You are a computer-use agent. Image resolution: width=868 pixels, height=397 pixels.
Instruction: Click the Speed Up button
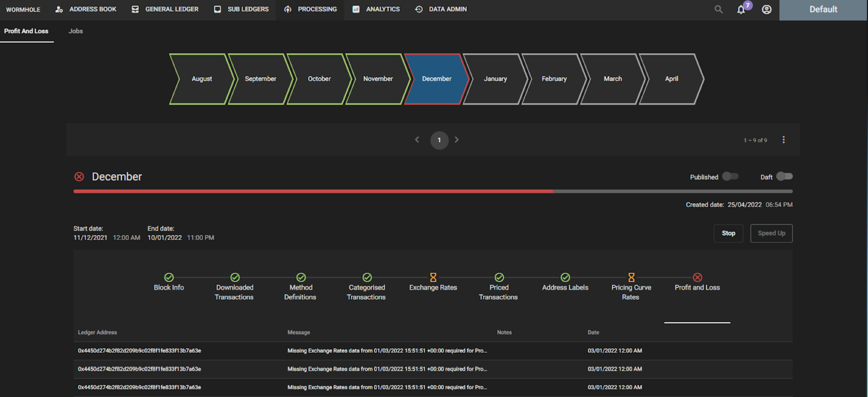point(772,233)
